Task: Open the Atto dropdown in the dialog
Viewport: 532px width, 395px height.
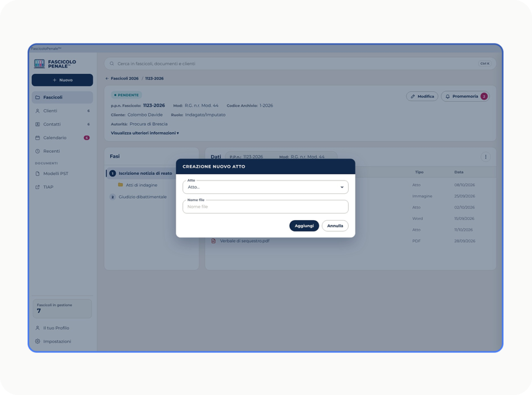Action: pos(265,187)
